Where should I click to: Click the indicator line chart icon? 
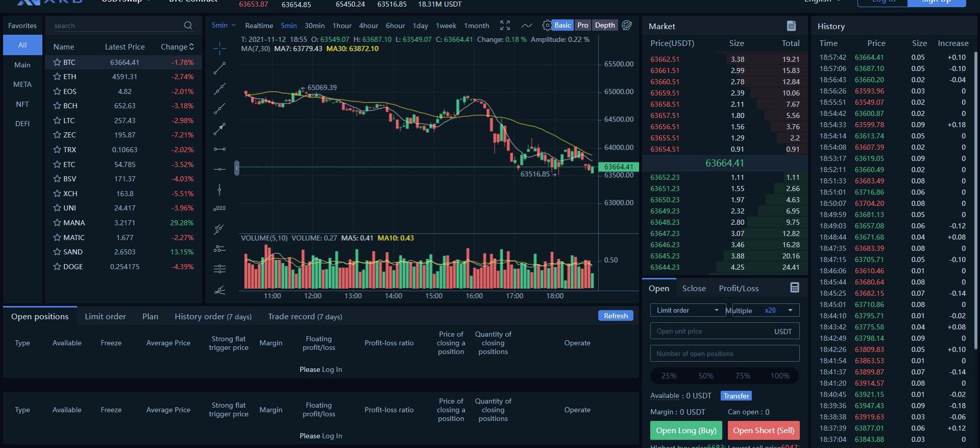527,26
